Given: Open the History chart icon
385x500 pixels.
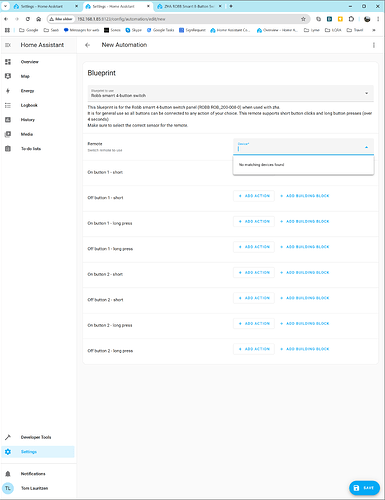Looking at the screenshot, I should 8,120.
